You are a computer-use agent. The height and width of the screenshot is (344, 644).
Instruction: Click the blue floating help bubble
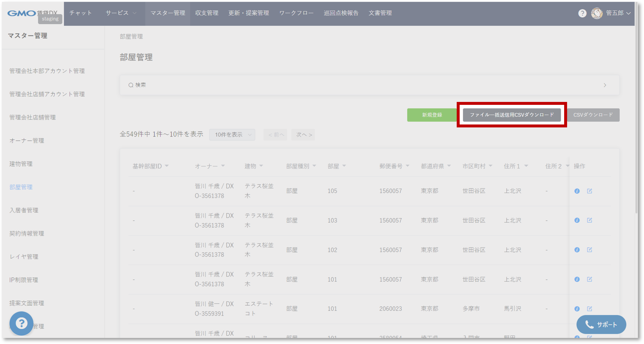(x=22, y=323)
